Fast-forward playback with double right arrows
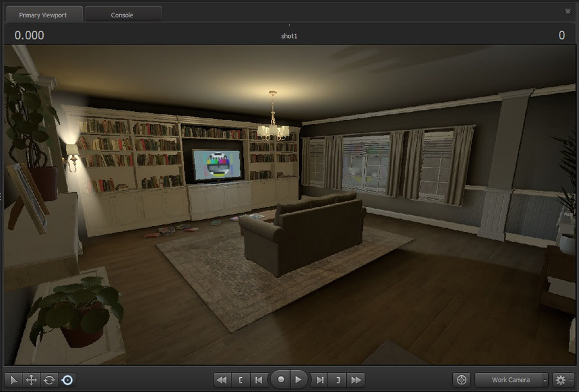The image size is (579, 392). pos(356,380)
